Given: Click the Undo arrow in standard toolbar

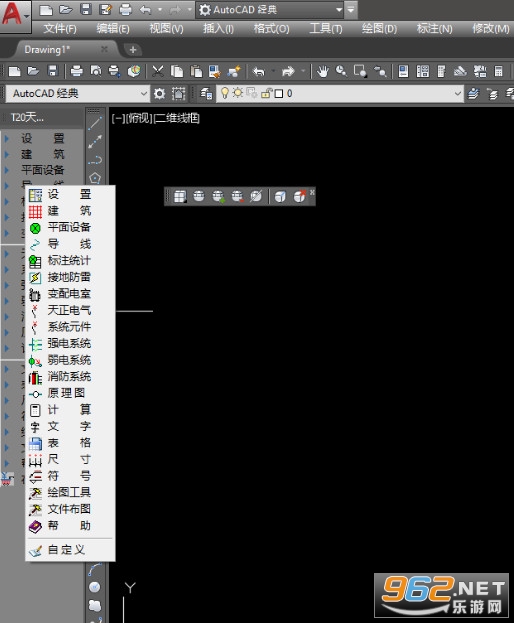Looking at the screenshot, I should 259,72.
